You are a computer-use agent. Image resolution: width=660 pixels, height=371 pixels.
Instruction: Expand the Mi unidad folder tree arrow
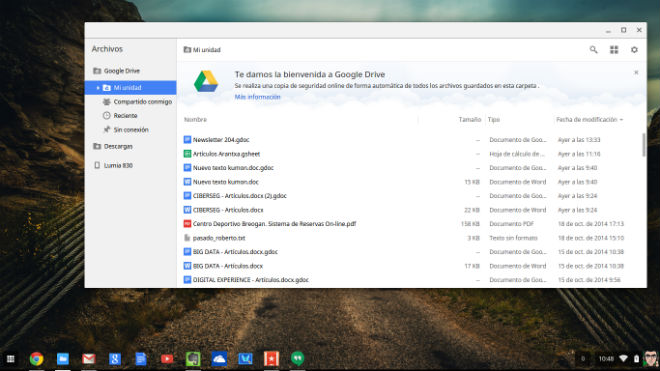point(98,88)
